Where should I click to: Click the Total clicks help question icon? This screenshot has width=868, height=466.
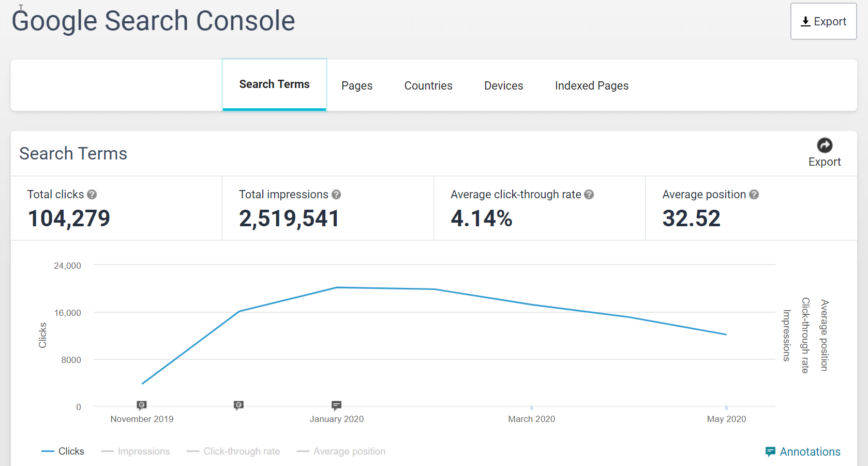point(92,195)
